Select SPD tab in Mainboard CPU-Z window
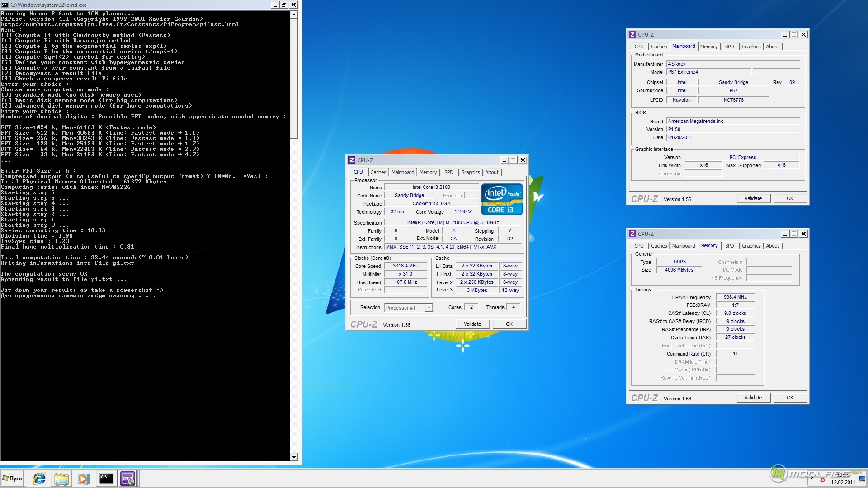 coord(729,47)
